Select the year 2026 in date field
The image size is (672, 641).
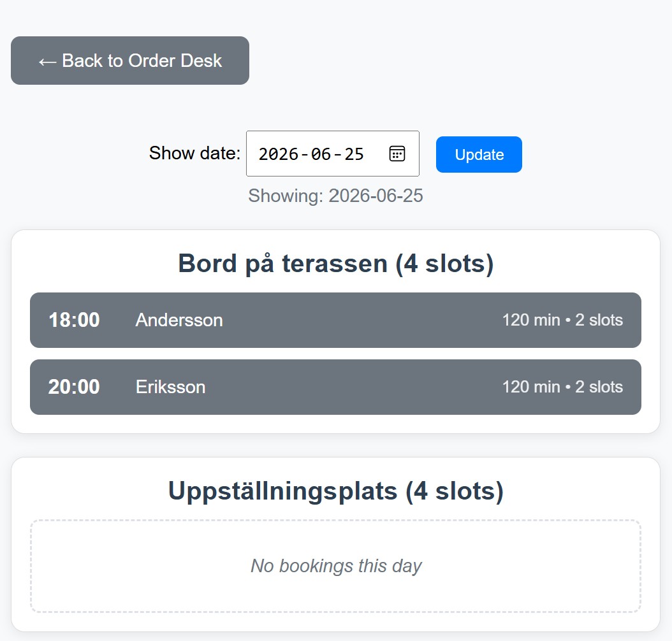click(279, 154)
